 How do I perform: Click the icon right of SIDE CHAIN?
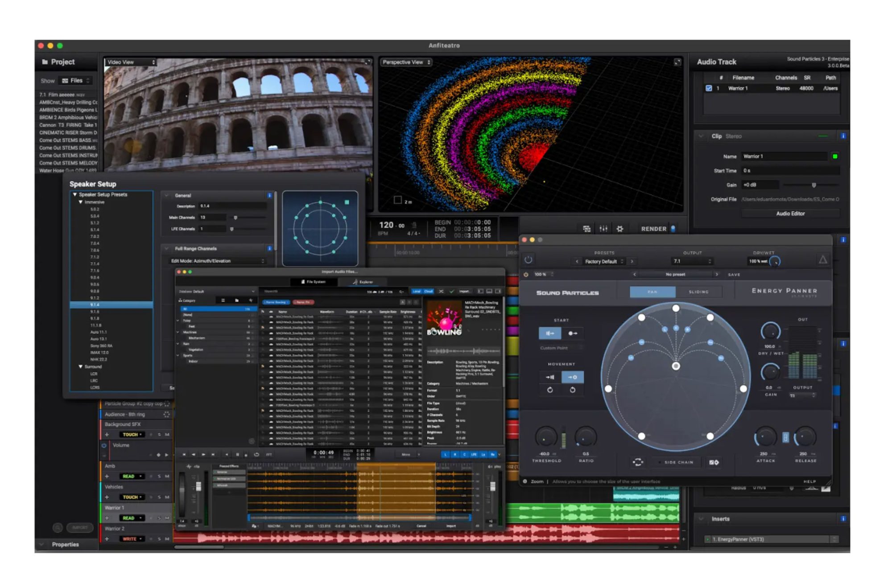(x=714, y=462)
